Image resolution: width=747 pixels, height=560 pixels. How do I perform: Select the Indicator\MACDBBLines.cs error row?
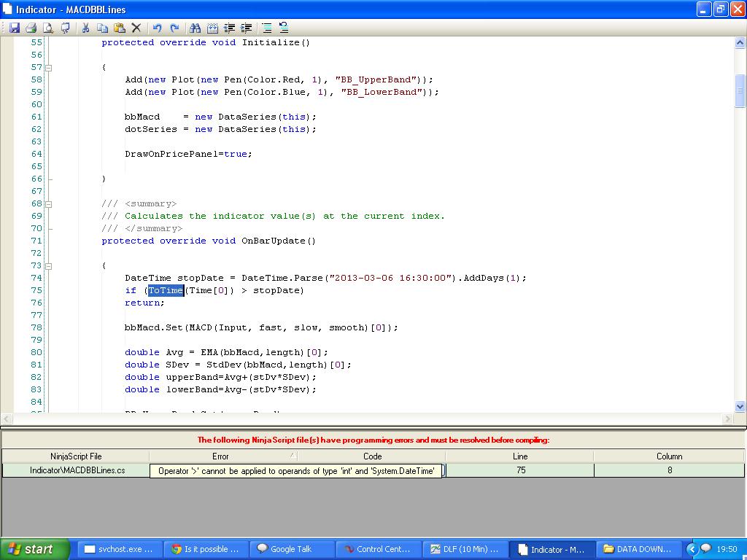point(77,470)
